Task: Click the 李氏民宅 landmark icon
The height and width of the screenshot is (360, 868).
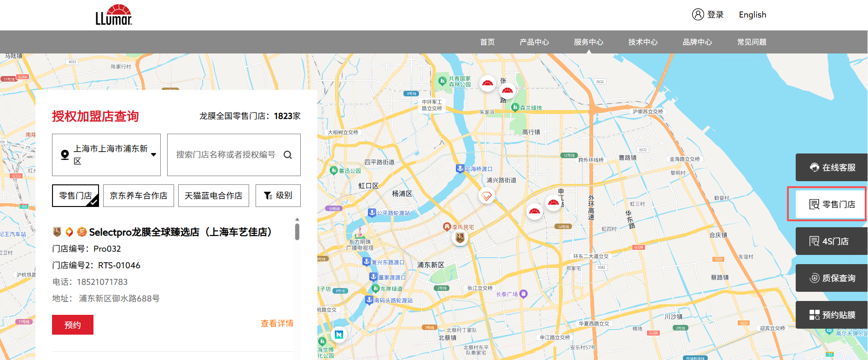Action: coord(447,226)
